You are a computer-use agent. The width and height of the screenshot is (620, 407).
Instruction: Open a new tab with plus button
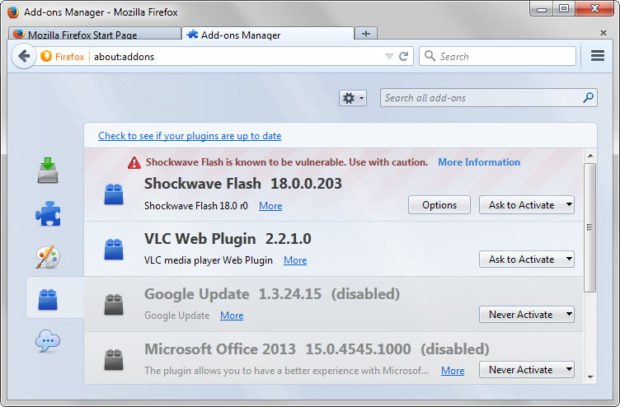click(x=365, y=34)
